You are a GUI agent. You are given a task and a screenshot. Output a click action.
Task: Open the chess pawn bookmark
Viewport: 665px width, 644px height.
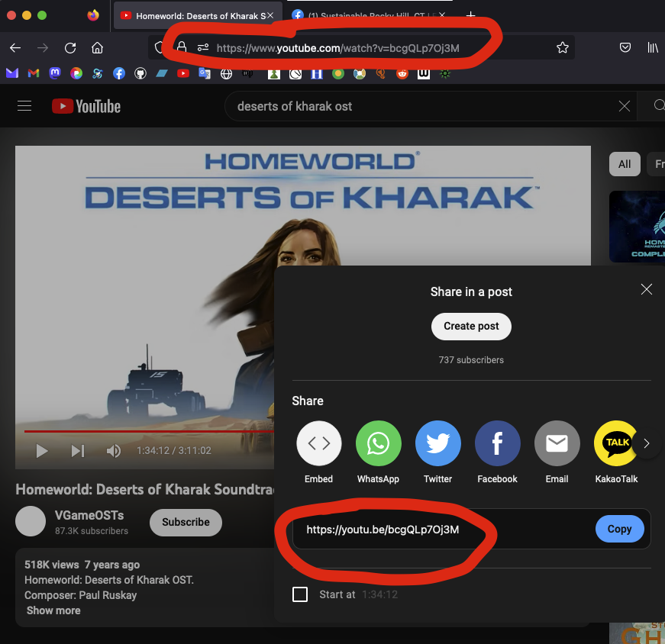point(274,74)
